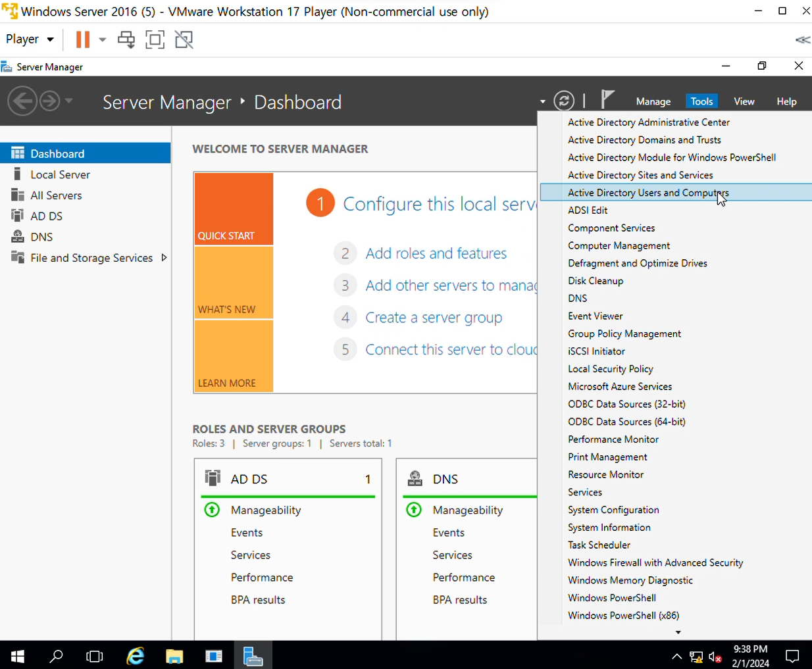Open the View menu

[x=744, y=101]
